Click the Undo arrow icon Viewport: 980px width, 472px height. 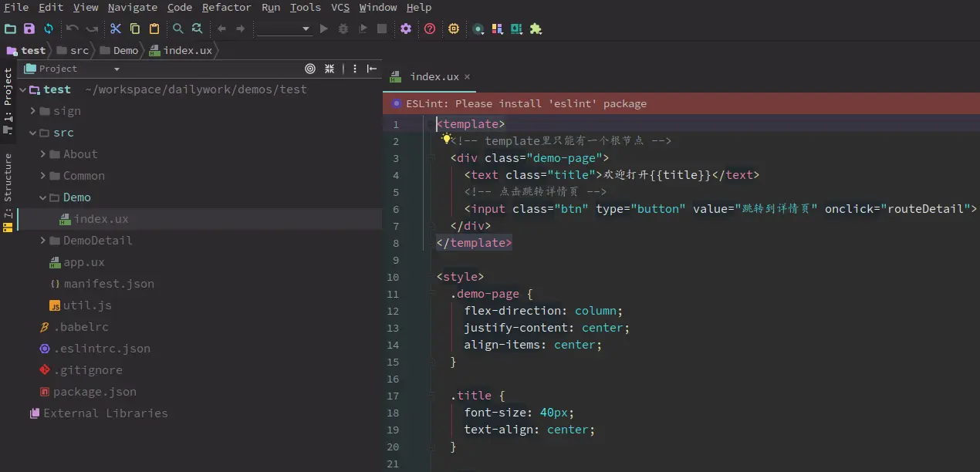coord(73,29)
